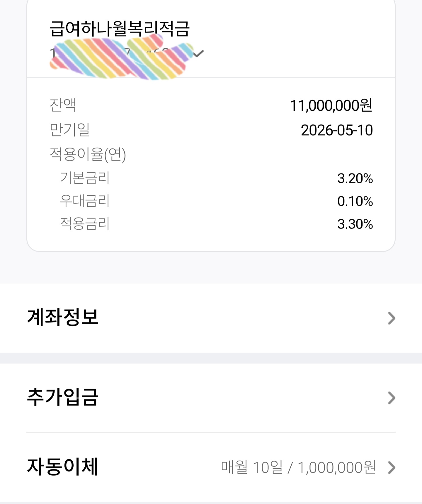422x504 pixels.
Task: Expand the account selector dropdown arrow
Action: [198, 54]
